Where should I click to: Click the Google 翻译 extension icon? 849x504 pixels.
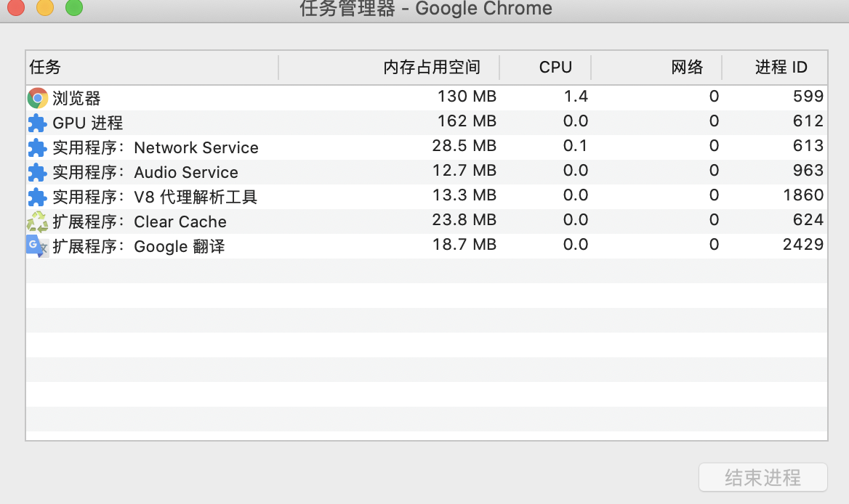[x=36, y=245]
